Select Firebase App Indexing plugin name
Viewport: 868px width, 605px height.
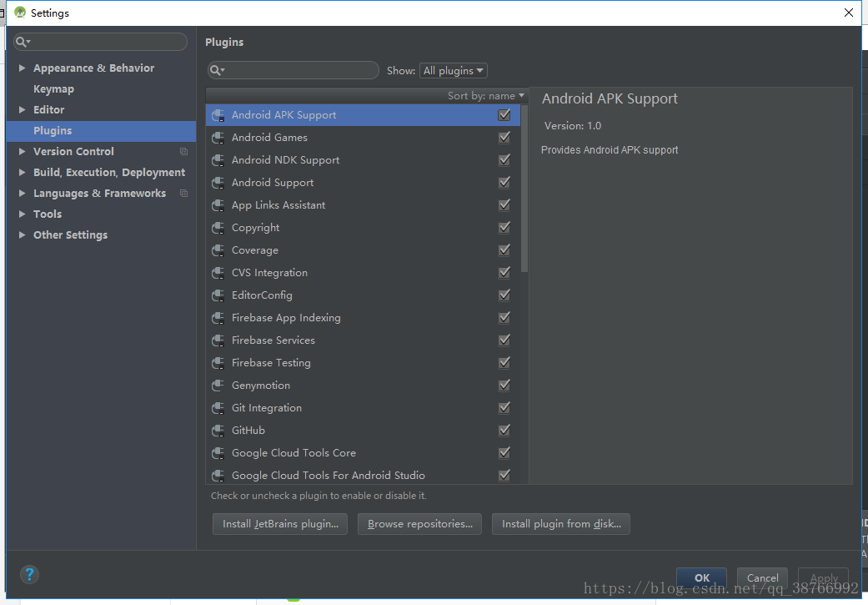coord(286,318)
